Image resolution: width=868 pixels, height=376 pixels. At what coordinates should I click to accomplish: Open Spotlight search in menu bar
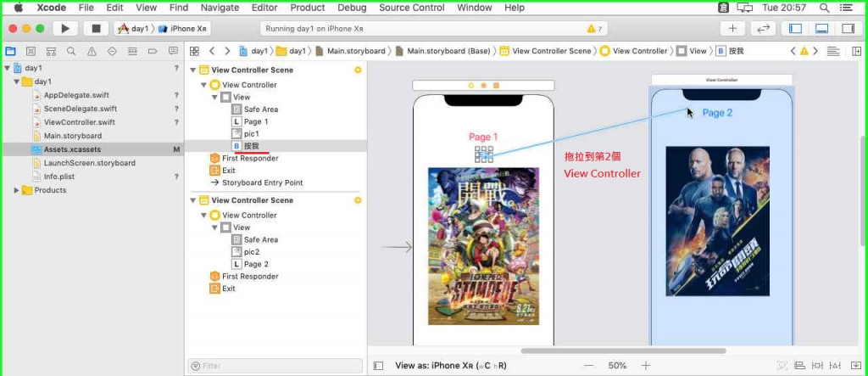pos(824,8)
